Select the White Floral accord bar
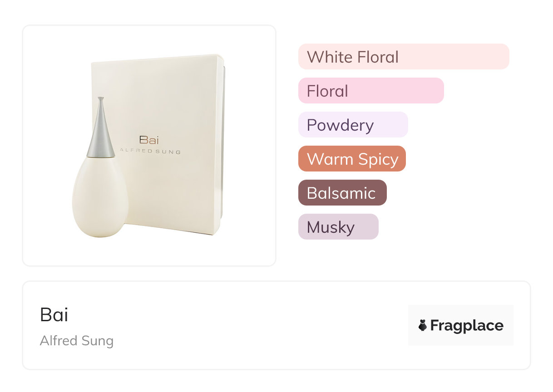553x392 pixels. pyautogui.click(x=403, y=57)
